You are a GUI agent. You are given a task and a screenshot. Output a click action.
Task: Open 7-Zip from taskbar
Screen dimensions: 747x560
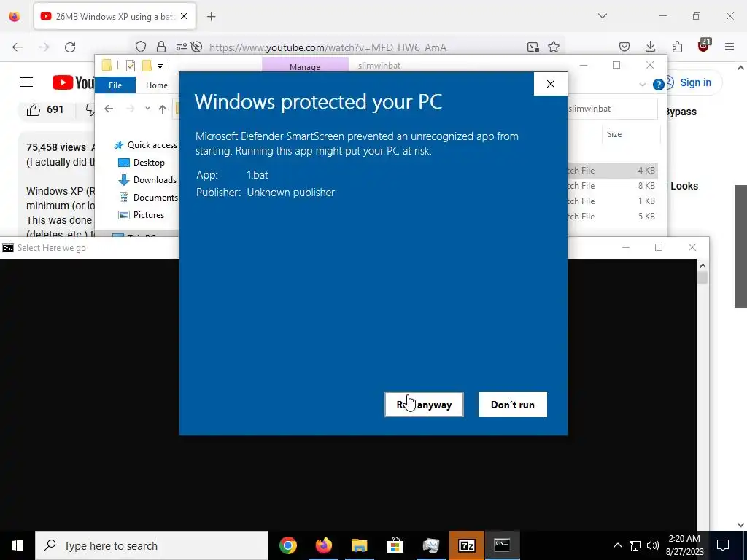pos(466,545)
